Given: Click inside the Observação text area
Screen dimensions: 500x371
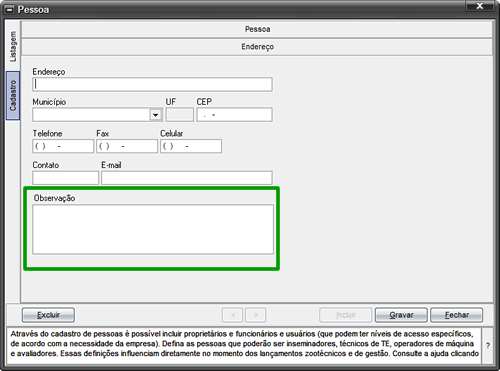Looking at the screenshot, I should (x=153, y=229).
